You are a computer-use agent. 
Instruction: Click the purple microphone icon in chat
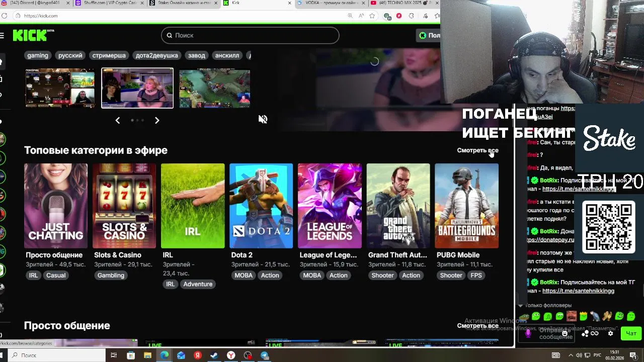coord(528,332)
